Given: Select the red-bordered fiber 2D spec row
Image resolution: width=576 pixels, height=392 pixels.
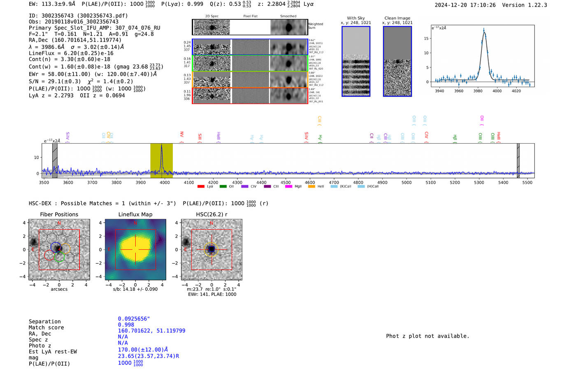Looking at the screenshot, I should tap(250, 96).
